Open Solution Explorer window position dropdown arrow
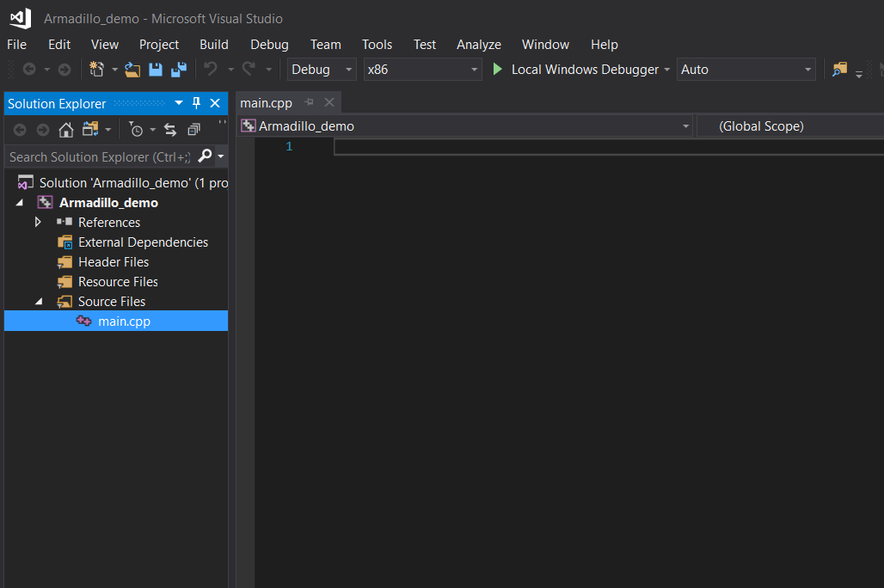Screen dimensions: 884x588 click(x=179, y=103)
